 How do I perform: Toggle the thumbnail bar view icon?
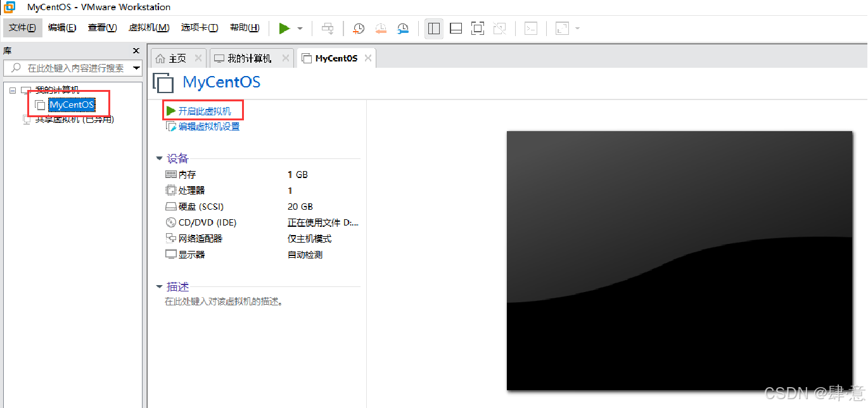pos(456,28)
